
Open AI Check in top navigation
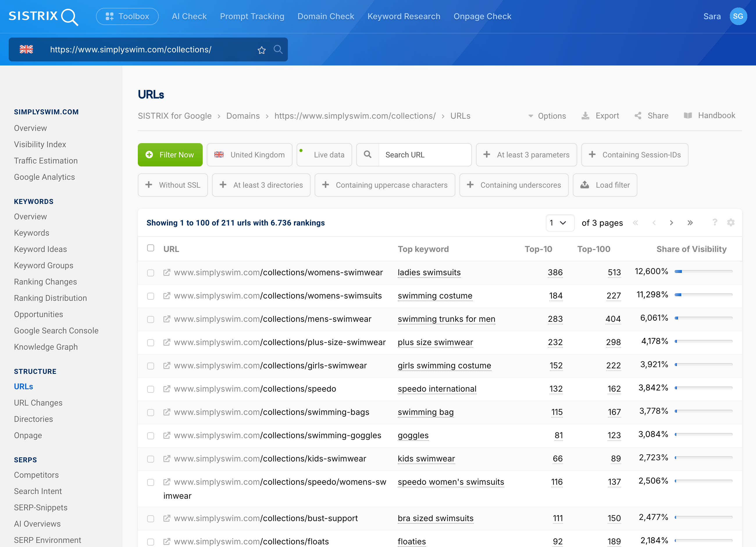[x=189, y=16]
